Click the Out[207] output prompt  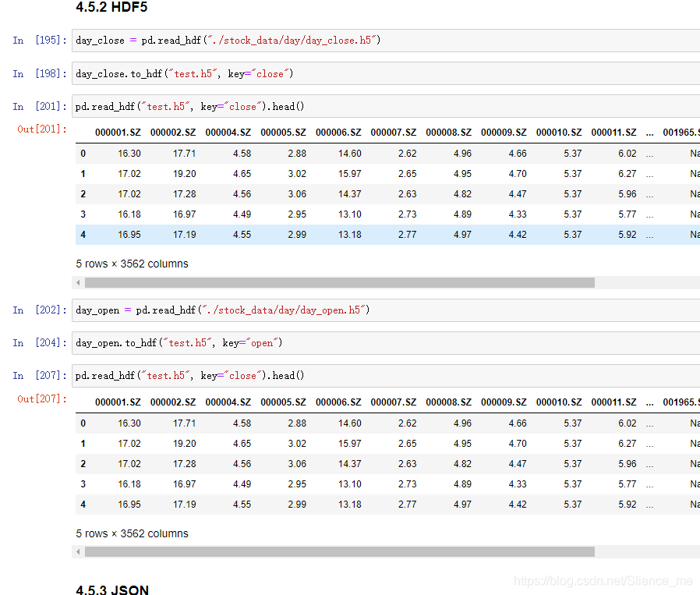pos(42,399)
